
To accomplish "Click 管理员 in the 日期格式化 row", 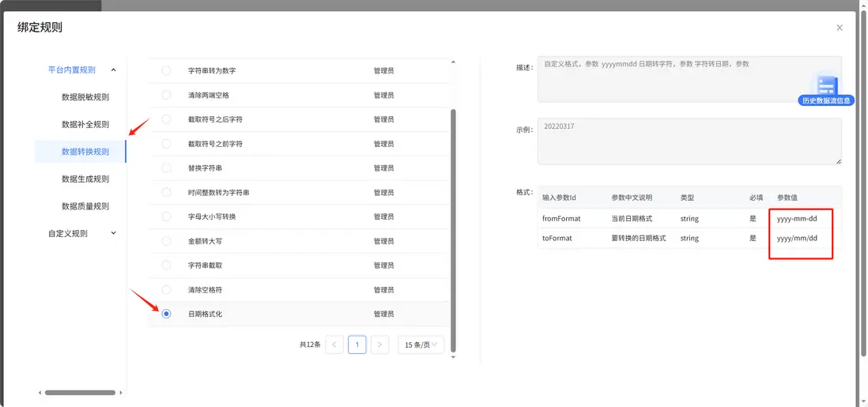I will 383,314.
